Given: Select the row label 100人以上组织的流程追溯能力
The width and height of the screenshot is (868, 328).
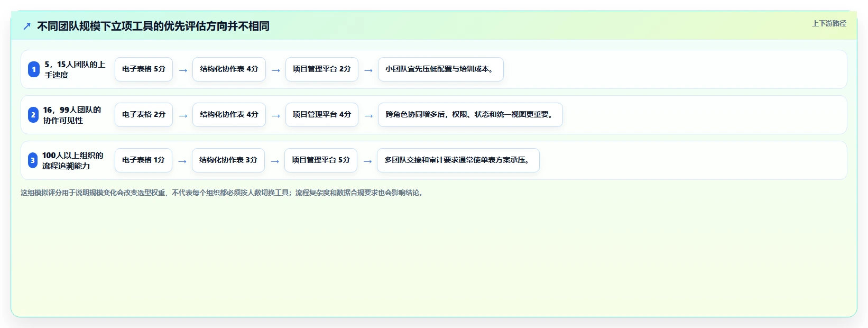Looking at the screenshot, I should coord(73,160).
